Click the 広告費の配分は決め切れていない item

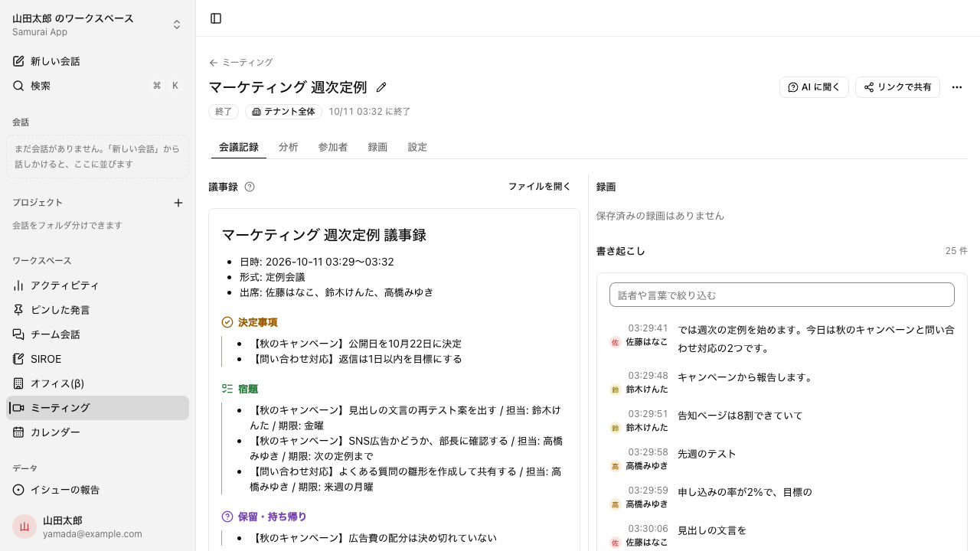[x=374, y=538]
